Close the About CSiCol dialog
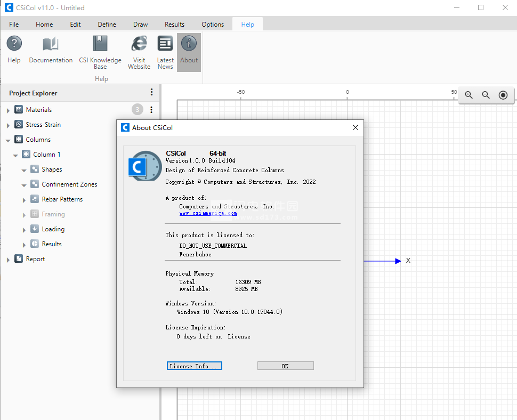This screenshot has width=517, height=420. pyautogui.click(x=355, y=127)
